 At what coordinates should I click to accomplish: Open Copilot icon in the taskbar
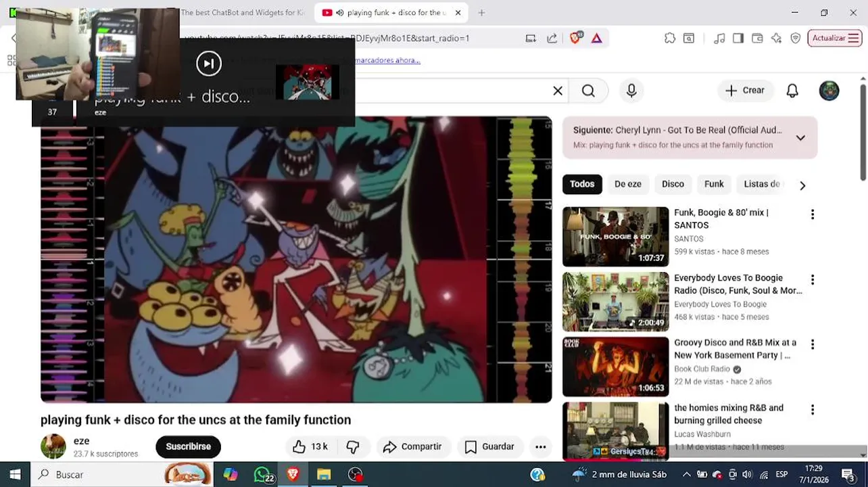(x=231, y=475)
